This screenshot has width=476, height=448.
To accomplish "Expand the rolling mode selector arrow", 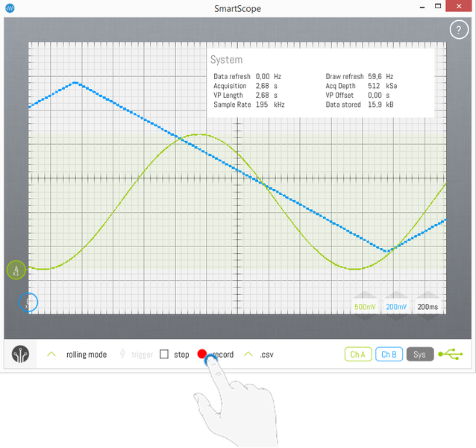I will click(51, 355).
